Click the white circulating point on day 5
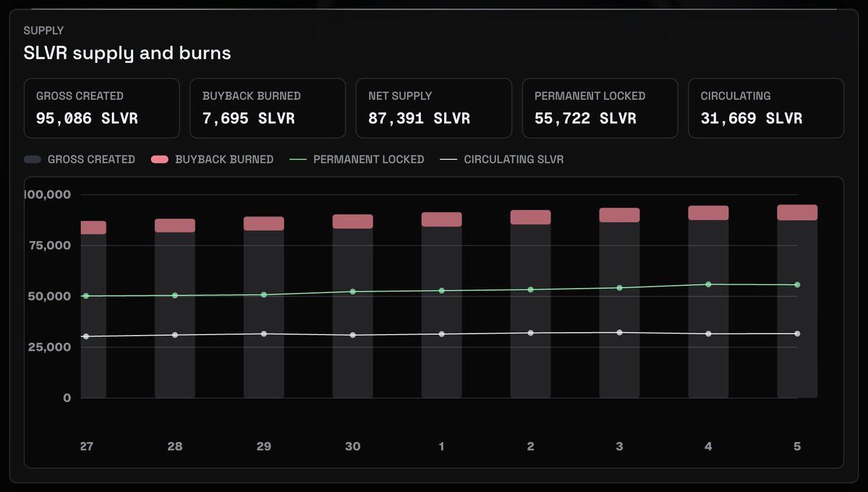 point(798,334)
